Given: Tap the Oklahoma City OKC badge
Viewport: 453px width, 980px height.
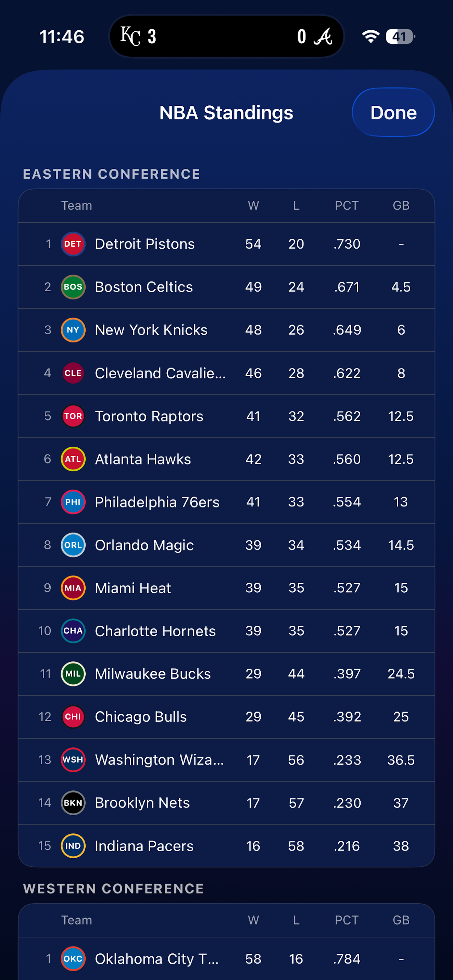Looking at the screenshot, I should (x=73, y=959).
